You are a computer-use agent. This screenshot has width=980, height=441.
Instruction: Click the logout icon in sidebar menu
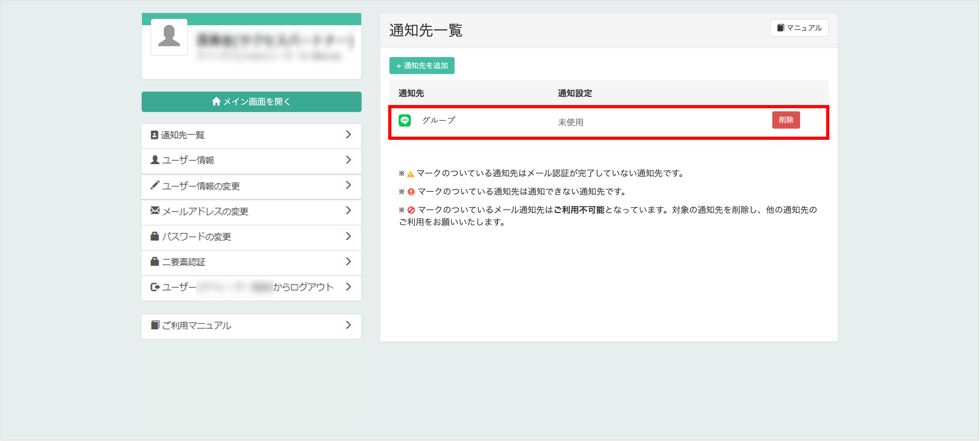154,287
